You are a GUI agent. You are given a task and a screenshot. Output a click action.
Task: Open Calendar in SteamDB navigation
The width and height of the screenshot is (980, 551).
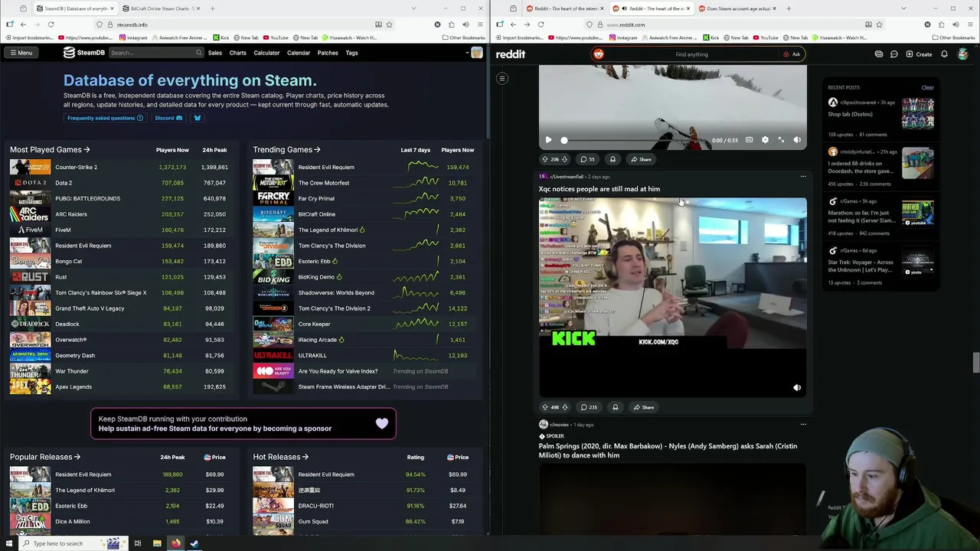[299, 53]
